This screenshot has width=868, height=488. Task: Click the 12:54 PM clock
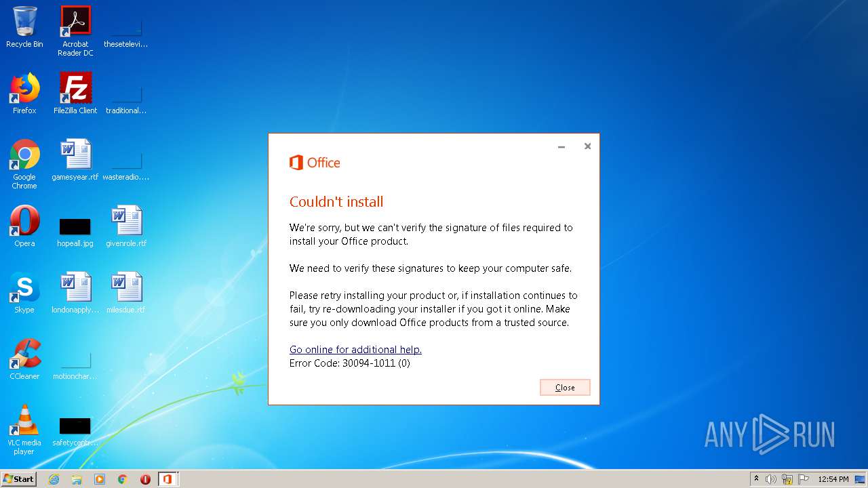click(833, 479)
